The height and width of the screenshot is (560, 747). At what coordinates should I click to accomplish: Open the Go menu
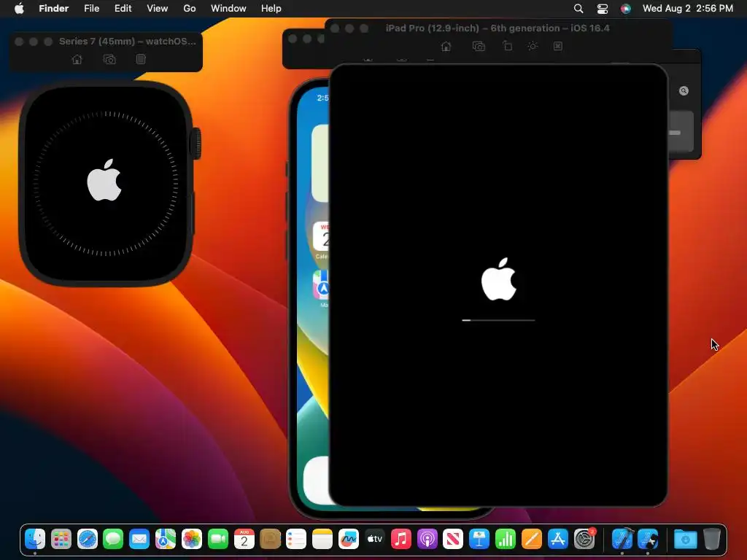tap(190, 8)
